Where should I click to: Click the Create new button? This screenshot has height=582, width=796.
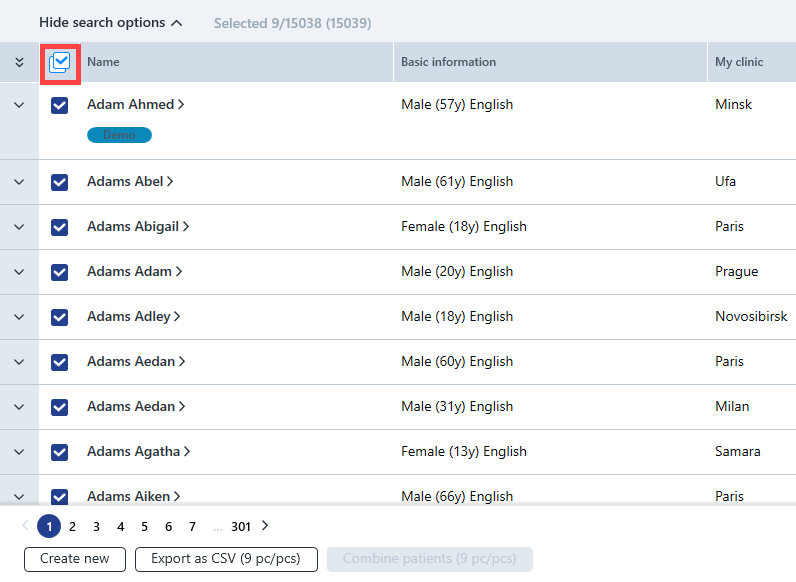[75, 559]
